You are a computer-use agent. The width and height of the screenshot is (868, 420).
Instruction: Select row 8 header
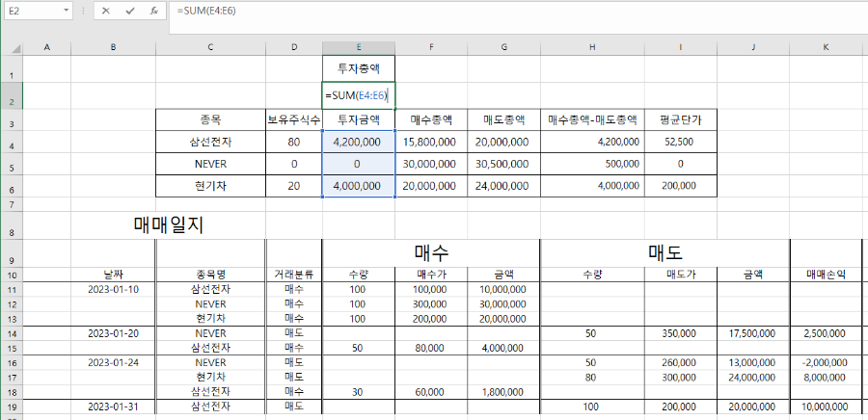(x=13, y=225)
